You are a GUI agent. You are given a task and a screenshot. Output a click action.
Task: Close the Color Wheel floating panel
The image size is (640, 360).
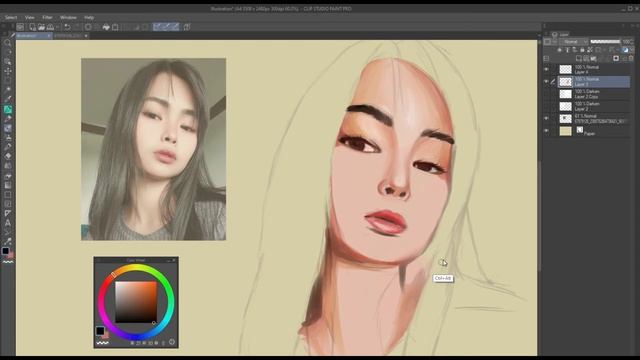coord(174,260)
